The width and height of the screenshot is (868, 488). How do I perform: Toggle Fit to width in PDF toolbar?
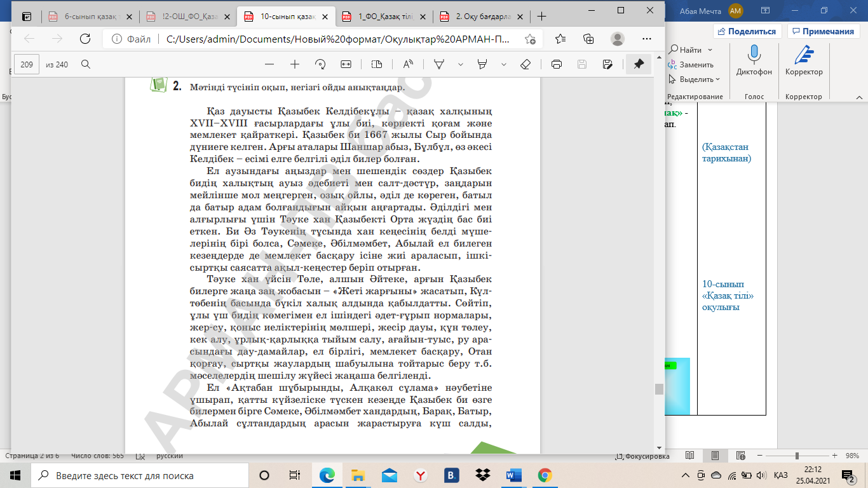pos(346,64)
